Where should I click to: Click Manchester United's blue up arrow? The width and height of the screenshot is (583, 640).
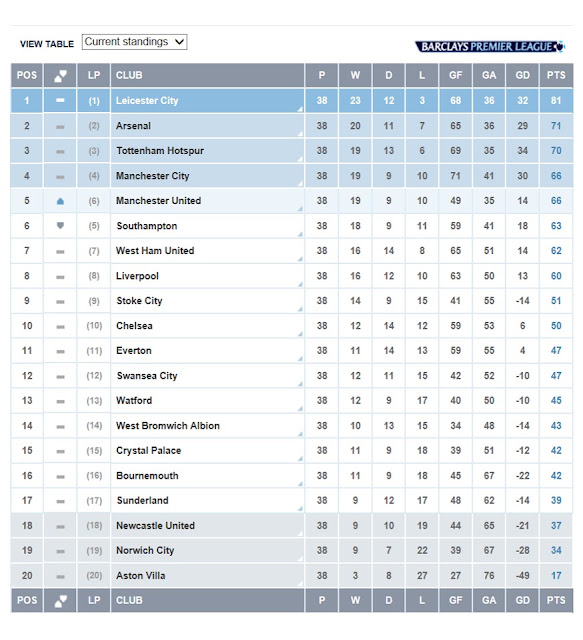coord(60,201)
